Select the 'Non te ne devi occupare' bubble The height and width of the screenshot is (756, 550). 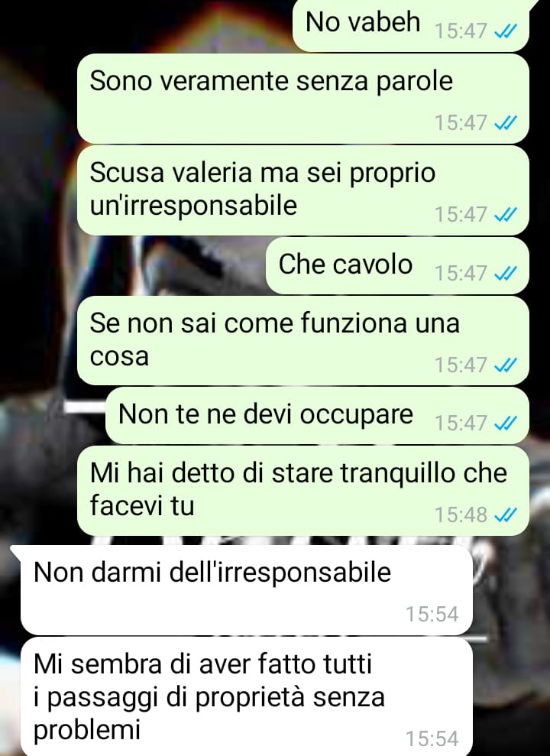tap(317, 416)
